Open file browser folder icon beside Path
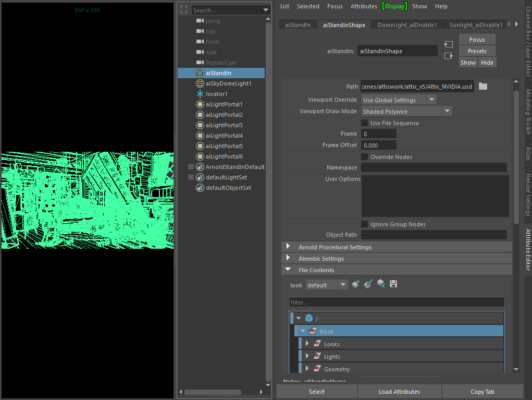 pos(483,87)
